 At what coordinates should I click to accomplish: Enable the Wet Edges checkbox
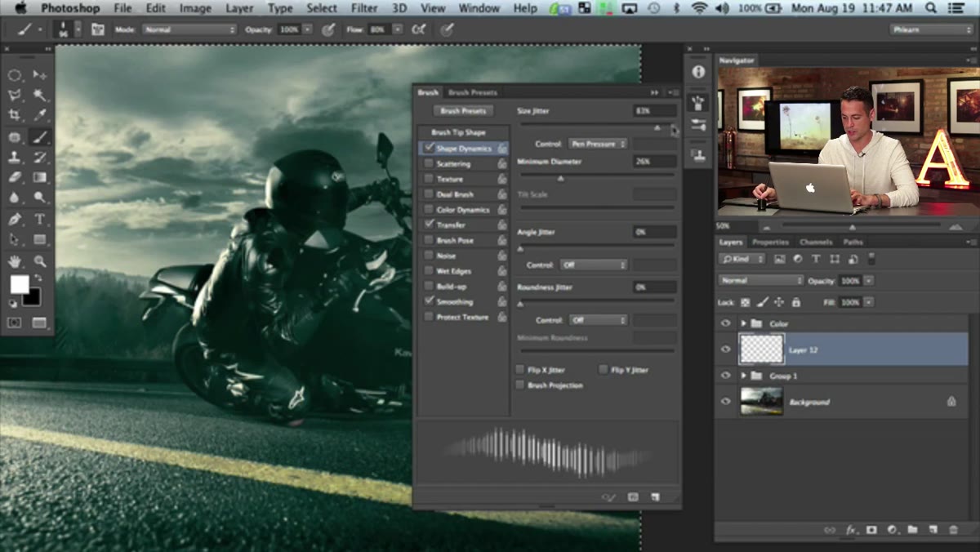[x=429, y=271]
